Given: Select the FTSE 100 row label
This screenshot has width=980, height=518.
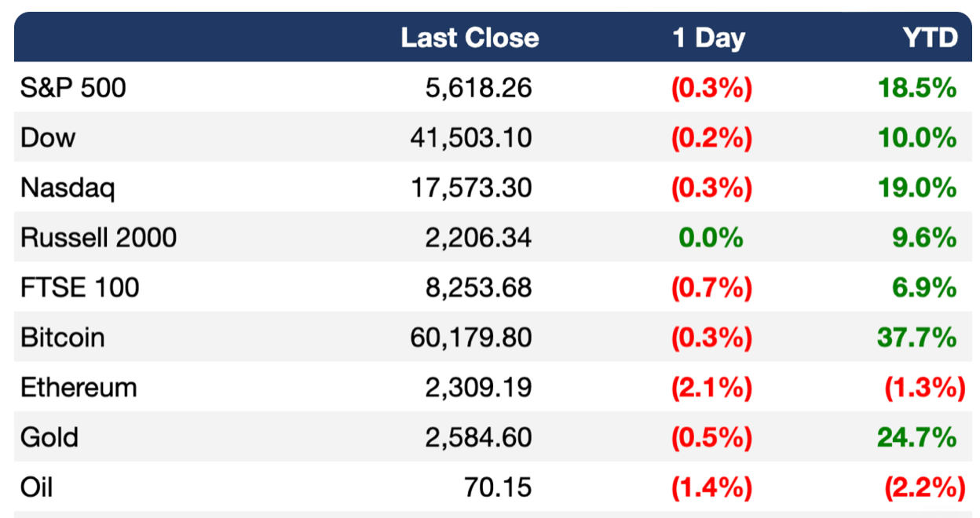Looking at the screenshot, I should coord(79,287).
